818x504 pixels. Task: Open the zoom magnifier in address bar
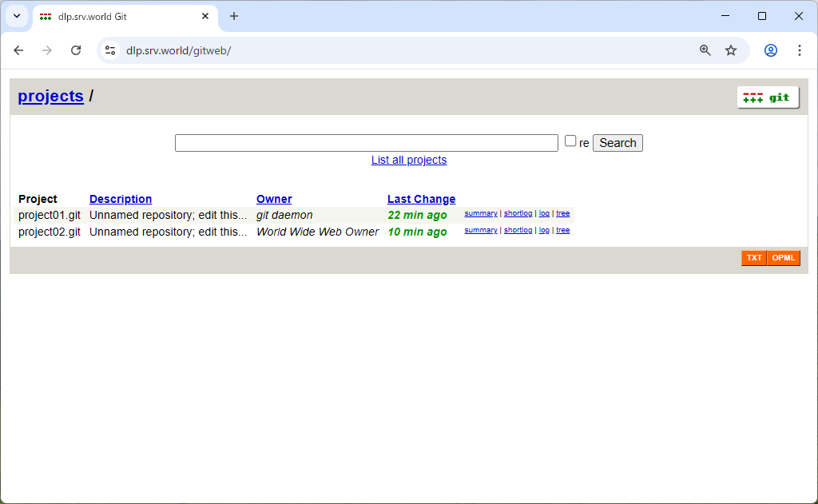705,50
